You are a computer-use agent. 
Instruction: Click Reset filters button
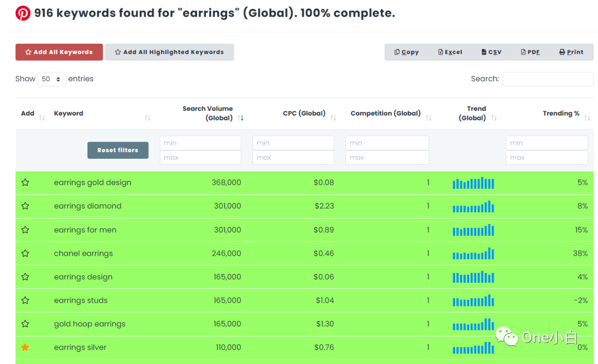(118, 150)
